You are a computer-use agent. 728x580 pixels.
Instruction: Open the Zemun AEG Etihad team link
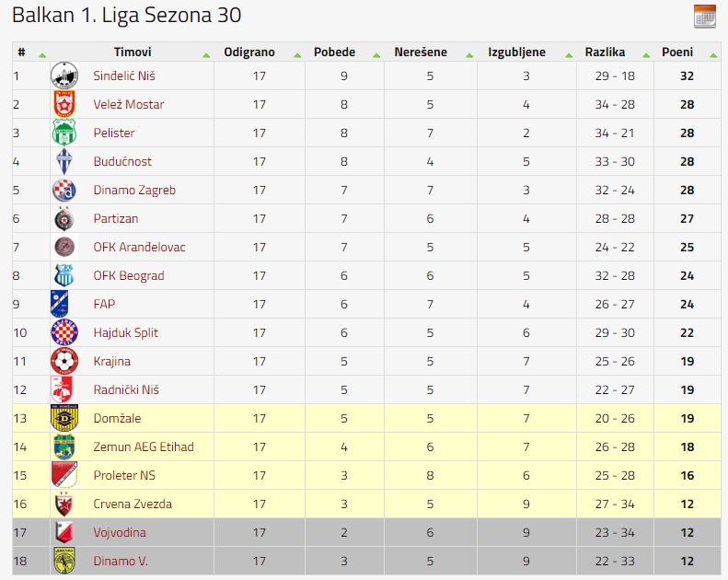(x=144, y=447)
